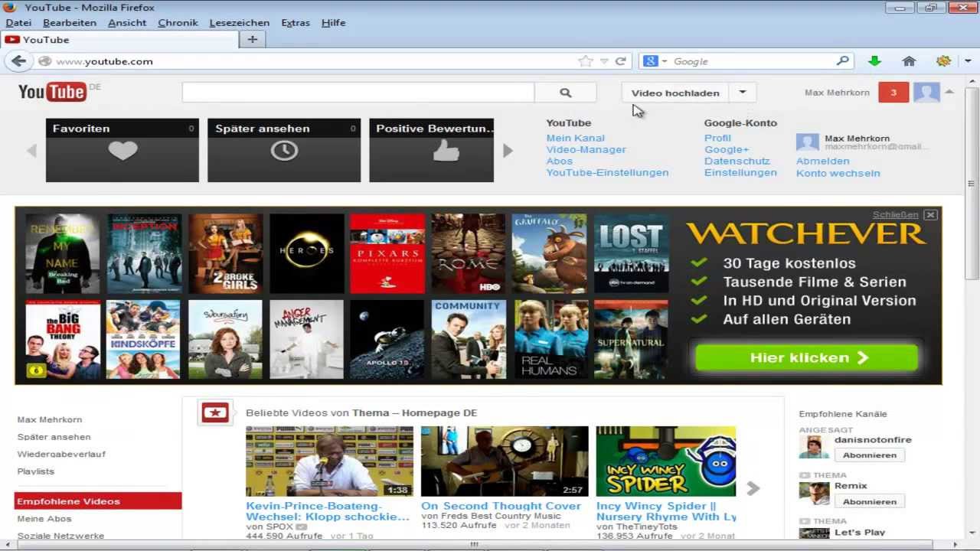Click the Google search magnifier icon

(x=843, y=61)
